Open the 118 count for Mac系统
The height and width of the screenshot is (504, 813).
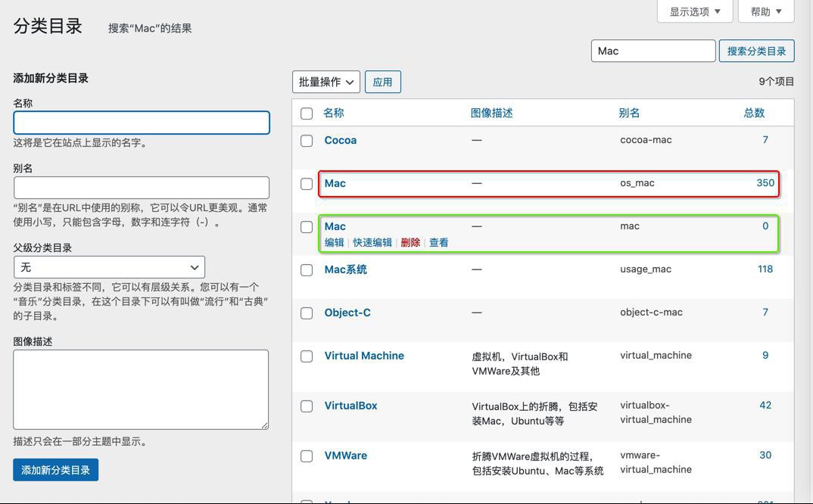point(765,269)
